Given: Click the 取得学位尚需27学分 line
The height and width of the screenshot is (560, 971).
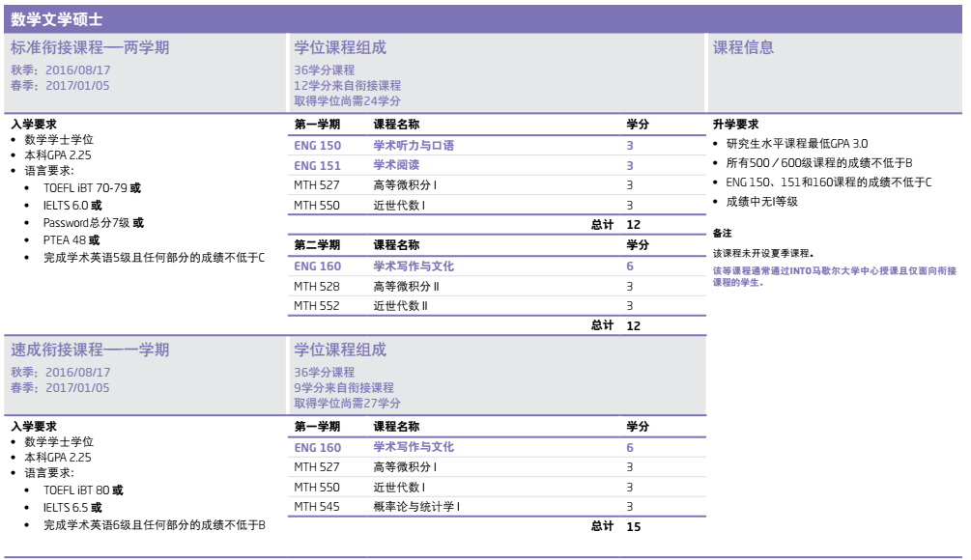Looking at the screenshot, I should [x=347, y=404].
